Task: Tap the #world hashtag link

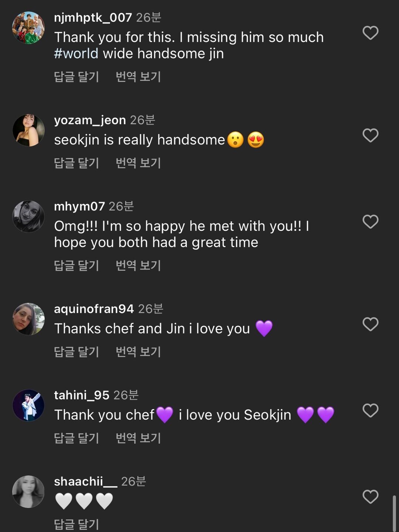Action: click(76, 54)
